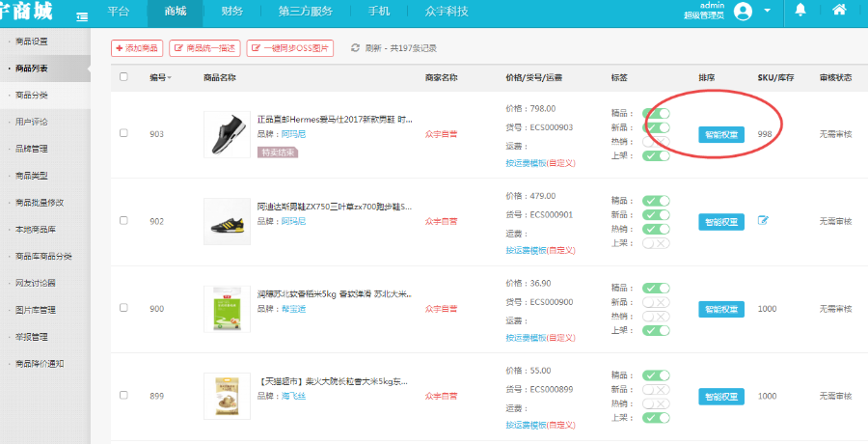
Task: Open 众宇科技 tab
Action: [x=447, y=11]
